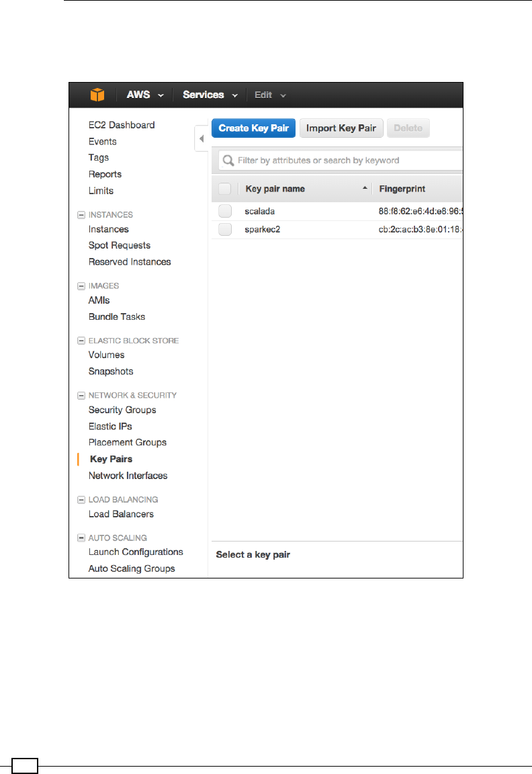532x774 pixels.
Task: Open Network Interfaces in the sidebar
Action: click(128, 476)
